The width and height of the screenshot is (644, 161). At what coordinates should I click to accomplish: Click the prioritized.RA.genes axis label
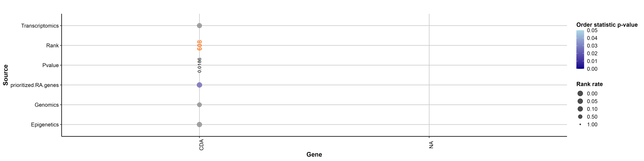coord(34,85)
